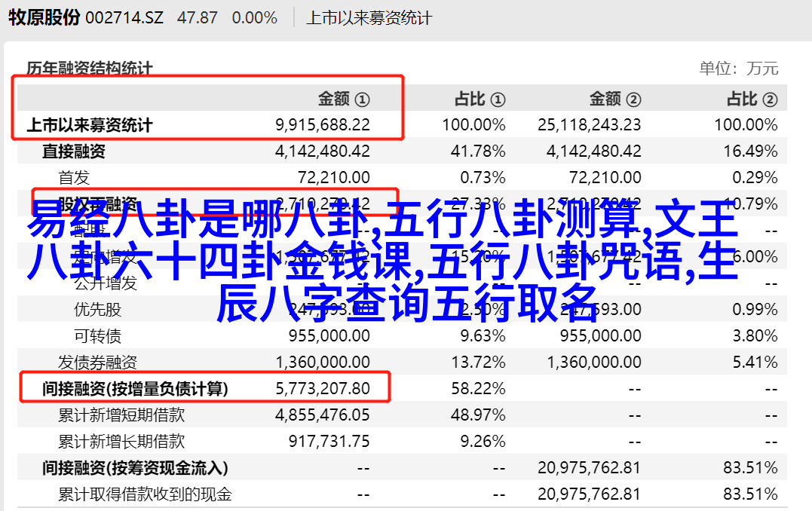This screenshot has width=812, height=511.
Task: Click the 9.26% share value
Action: pyautogui.click(x=483, y=442)
